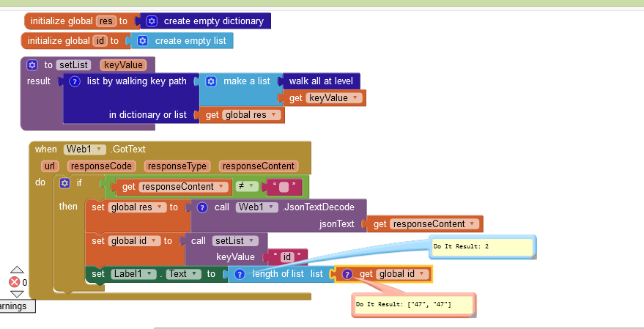Select the Do It Result: 2 comment bubble

pos(483,246)
